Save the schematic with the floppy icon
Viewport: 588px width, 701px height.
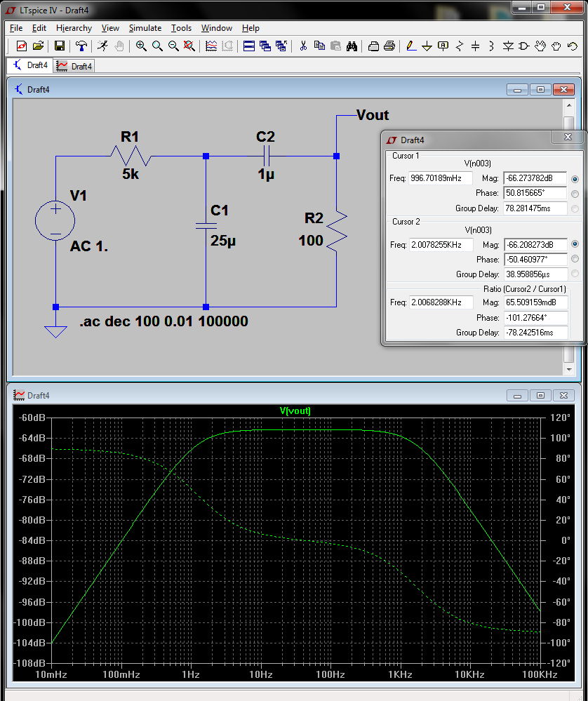coord(60,46)
